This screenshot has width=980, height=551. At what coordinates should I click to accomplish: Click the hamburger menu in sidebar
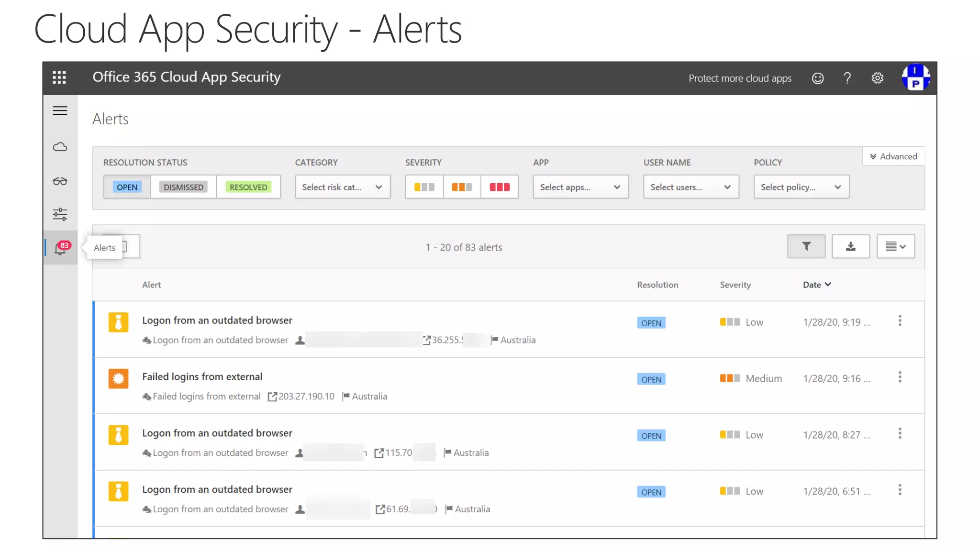click(60, 111)
